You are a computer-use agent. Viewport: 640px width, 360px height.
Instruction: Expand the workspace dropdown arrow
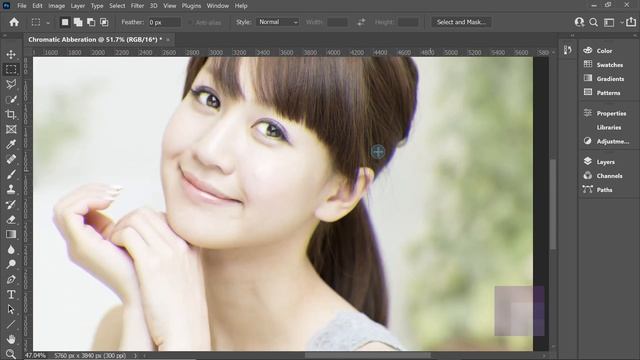coord(621,22)
